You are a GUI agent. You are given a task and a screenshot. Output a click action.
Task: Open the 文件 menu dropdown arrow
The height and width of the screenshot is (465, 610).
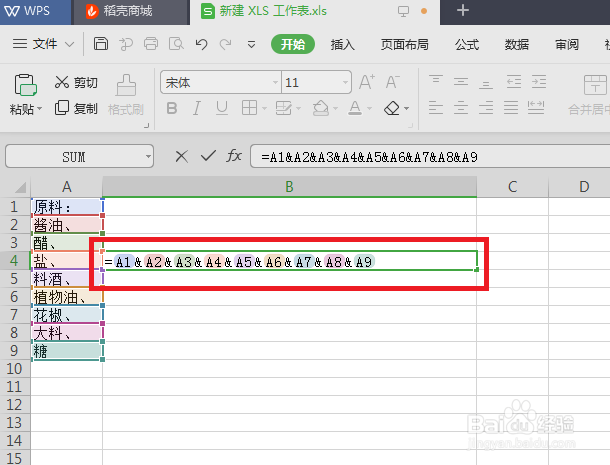(x=70, y=44)
